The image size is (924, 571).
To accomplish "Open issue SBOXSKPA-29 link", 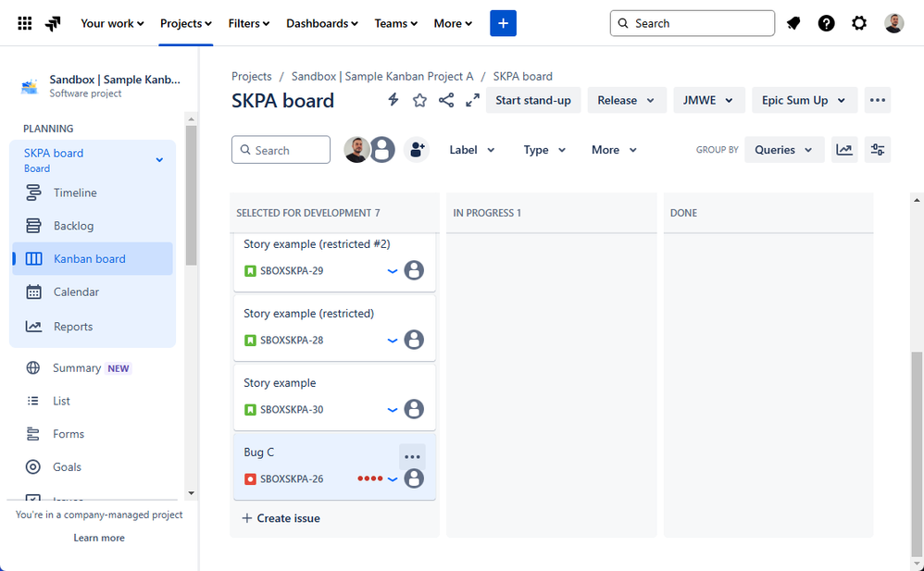I will [x=292, y=271].
